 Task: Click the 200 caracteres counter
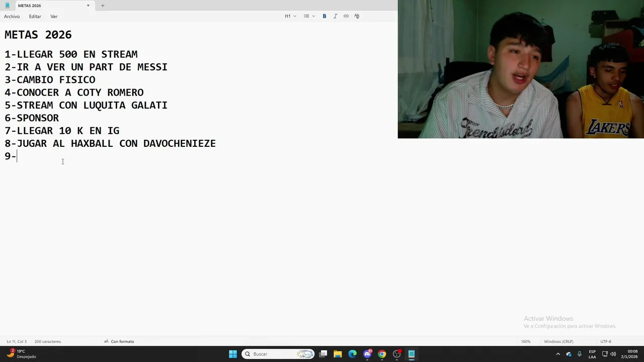coord(48,341)
